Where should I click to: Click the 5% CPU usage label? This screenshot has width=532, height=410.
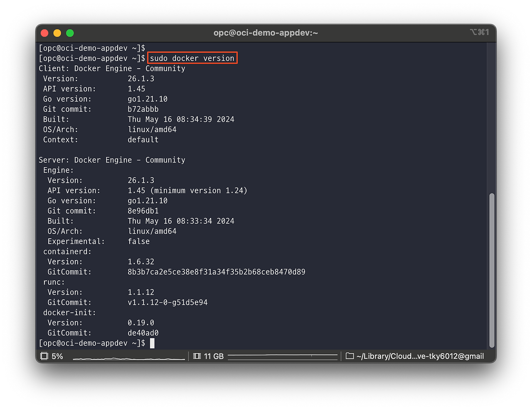57,356
